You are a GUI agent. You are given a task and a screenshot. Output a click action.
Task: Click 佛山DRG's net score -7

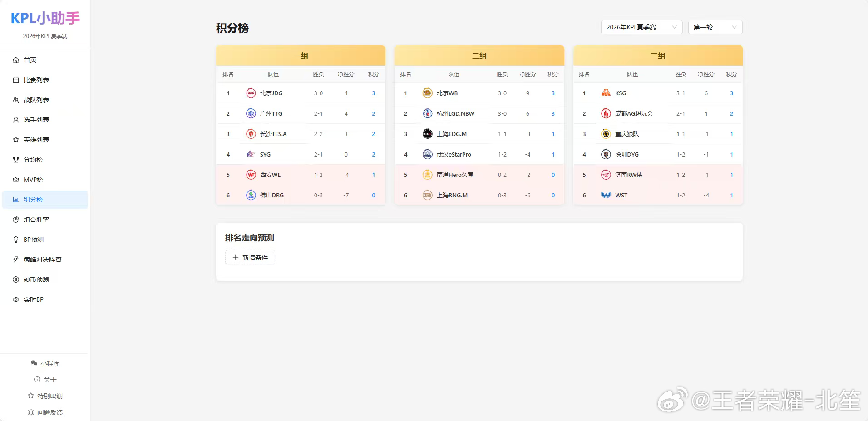point(346,195)
